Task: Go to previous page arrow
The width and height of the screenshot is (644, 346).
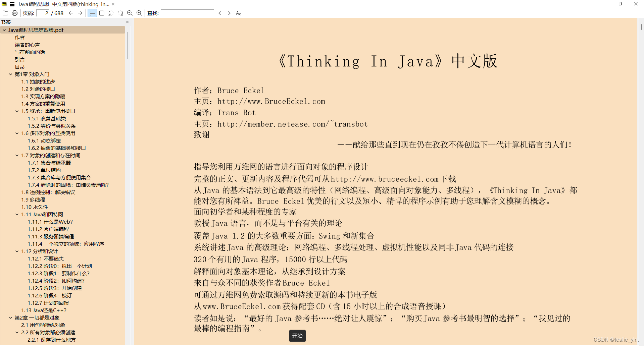Action: (71, 13)
